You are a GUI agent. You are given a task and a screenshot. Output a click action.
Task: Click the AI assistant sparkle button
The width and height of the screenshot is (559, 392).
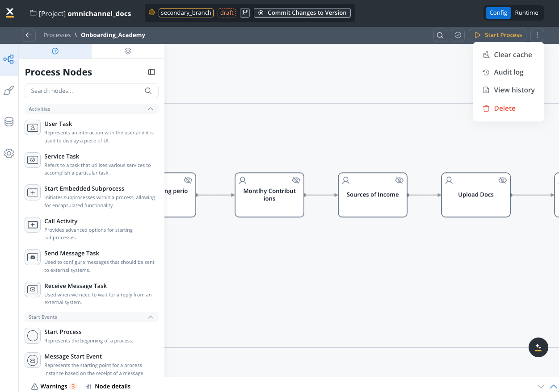pos(538,347)
